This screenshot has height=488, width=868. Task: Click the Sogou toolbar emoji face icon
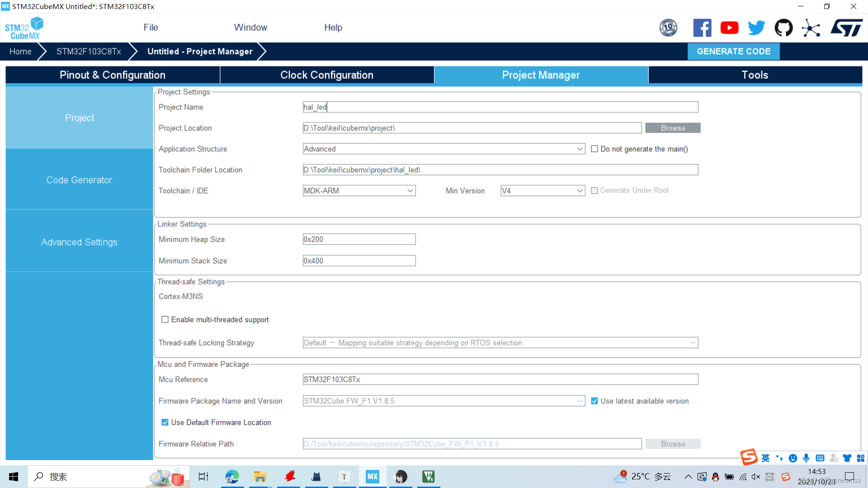(x=793, y=458)
